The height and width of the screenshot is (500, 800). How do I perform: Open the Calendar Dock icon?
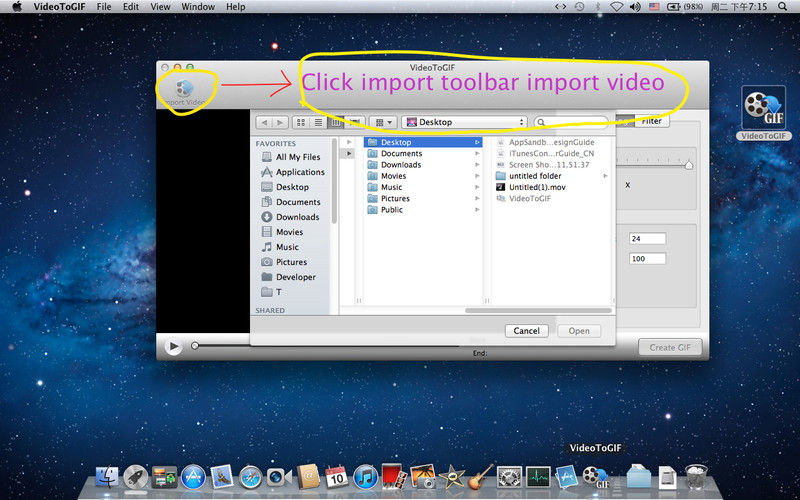pos(337,478)
